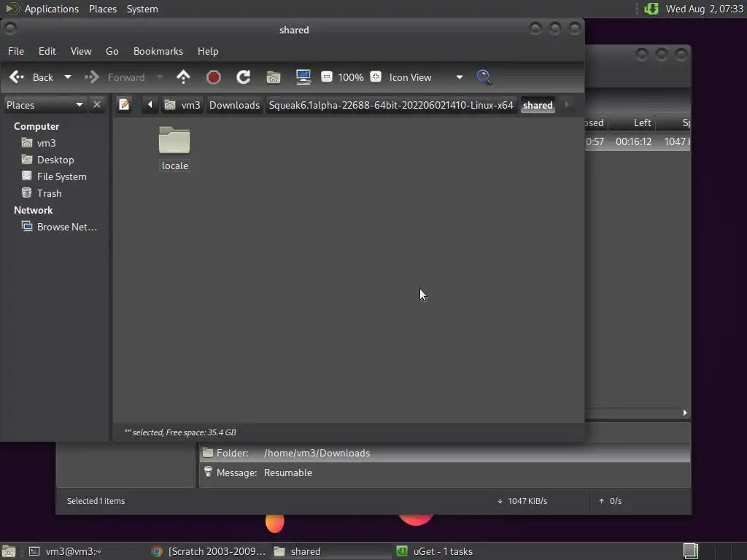Go back with the Back arrow button
The image size is (747, 560).
click(x=31, y=77)
